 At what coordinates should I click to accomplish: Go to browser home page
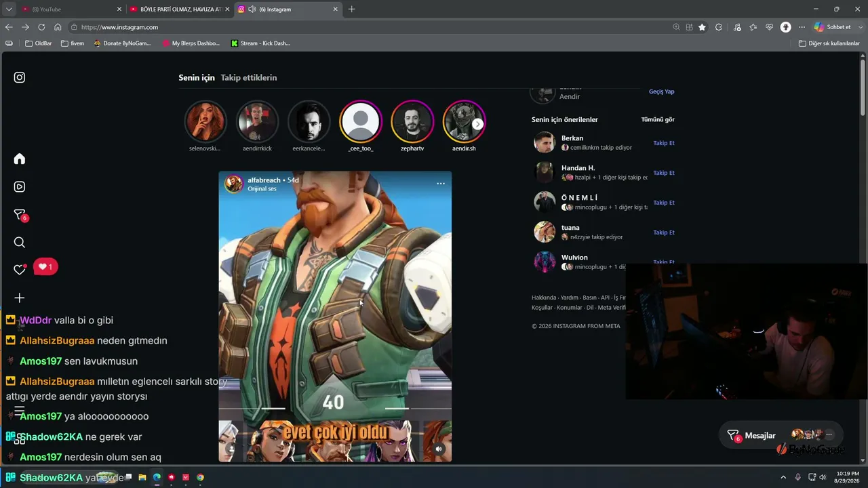pos(58,27)
